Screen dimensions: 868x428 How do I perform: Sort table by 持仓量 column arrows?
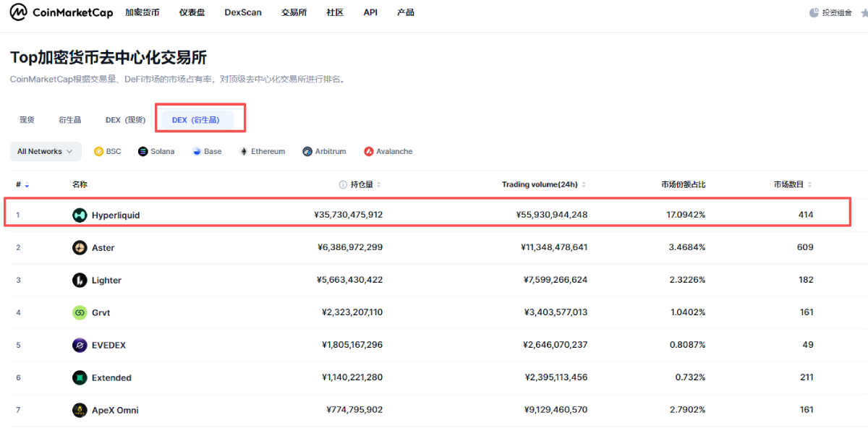coord(379,184)
